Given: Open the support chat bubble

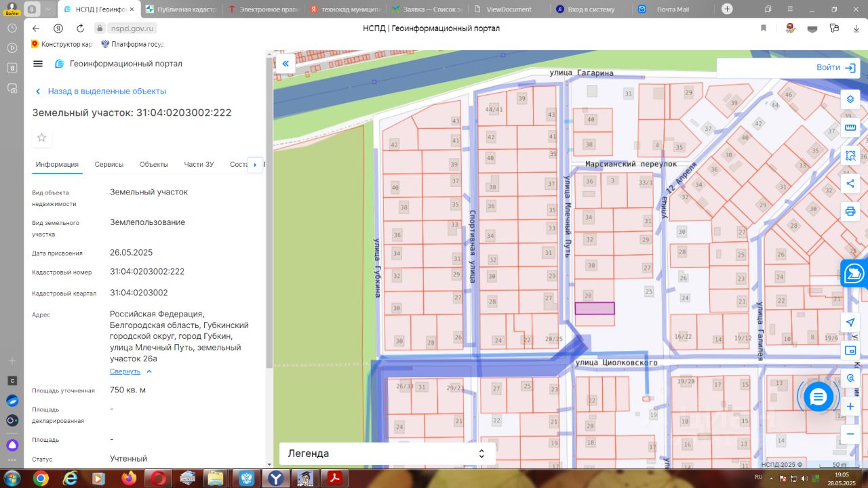Looking at the screenshot, I should click(x=818, y=396).
